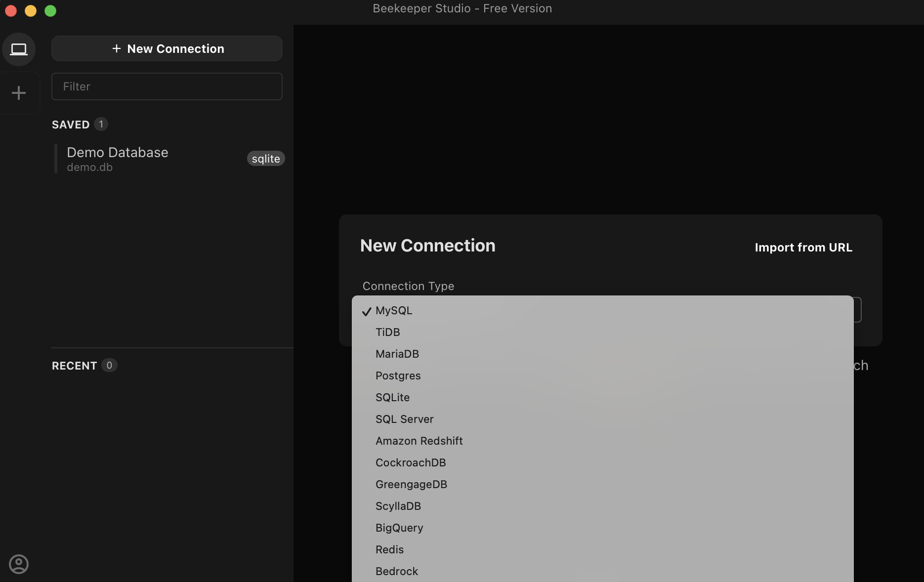Click the yellow macOS minimize button
Viewport: 924px width, 582px height.
pos(31,11)
